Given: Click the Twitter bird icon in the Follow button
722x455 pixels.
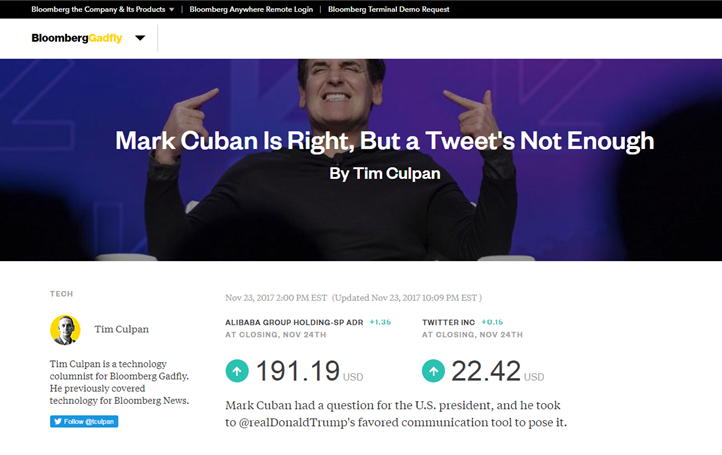Looking at the screenshot, I should click(57, 421).
